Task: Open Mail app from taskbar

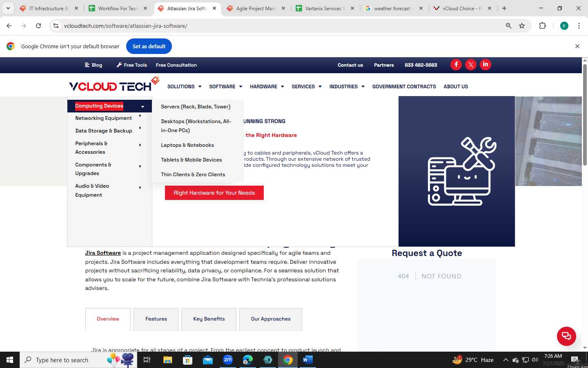Action: (207, 360)
